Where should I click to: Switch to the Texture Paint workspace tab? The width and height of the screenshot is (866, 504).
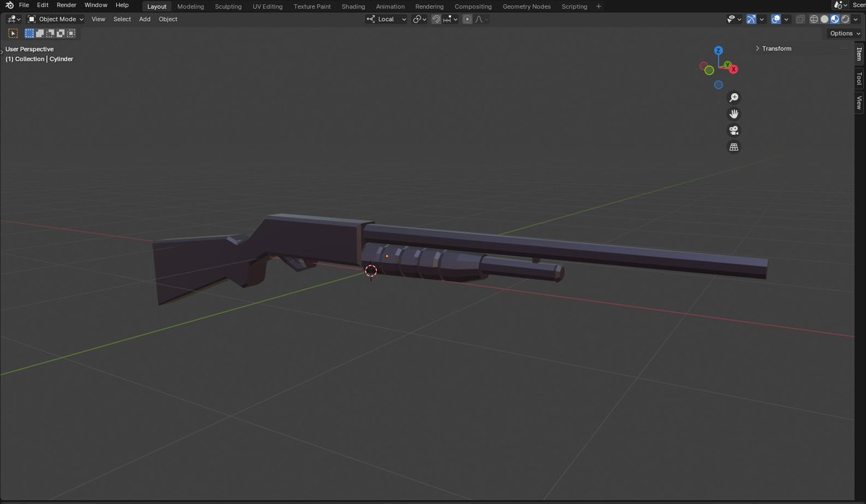(x=312, y=6)
